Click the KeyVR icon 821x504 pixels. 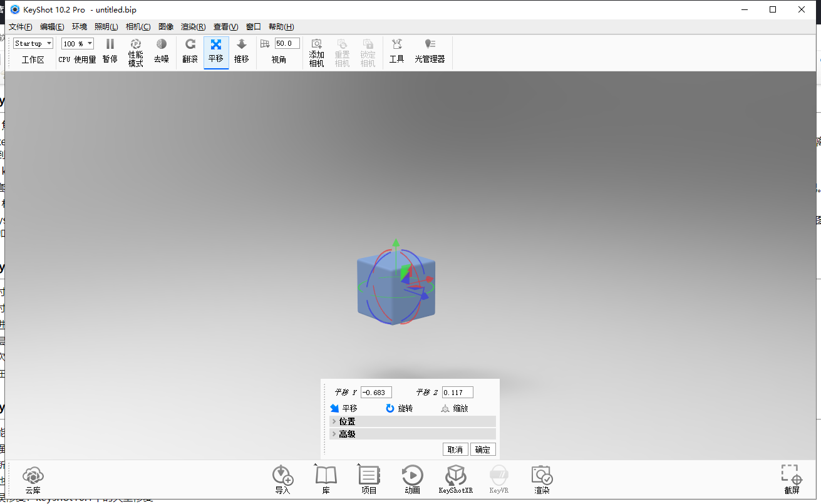point(499,475)
